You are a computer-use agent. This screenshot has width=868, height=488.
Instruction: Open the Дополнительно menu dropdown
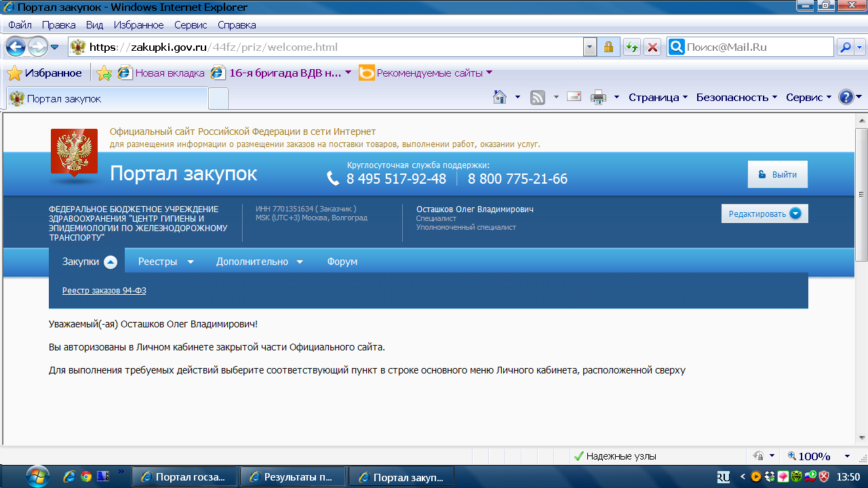coord(259,262)
